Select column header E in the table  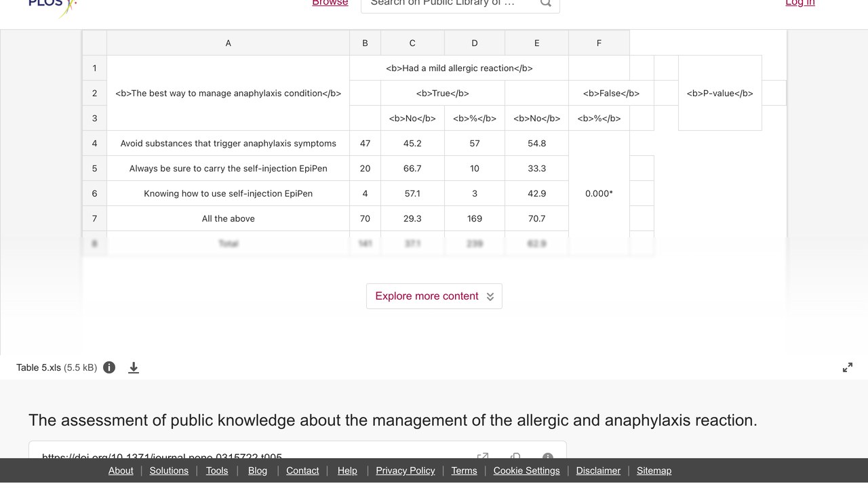pos(536,43)
